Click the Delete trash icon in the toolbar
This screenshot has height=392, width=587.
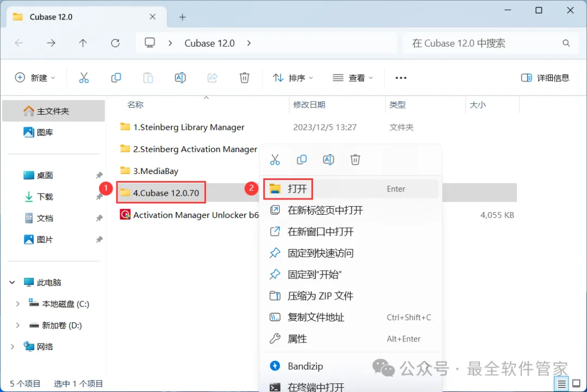tap(245, 78)
